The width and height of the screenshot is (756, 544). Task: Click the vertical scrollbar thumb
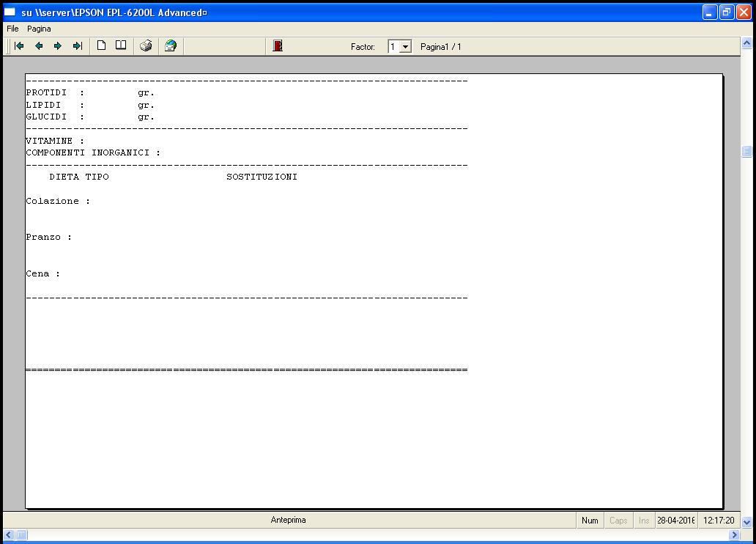pos(747,152)
